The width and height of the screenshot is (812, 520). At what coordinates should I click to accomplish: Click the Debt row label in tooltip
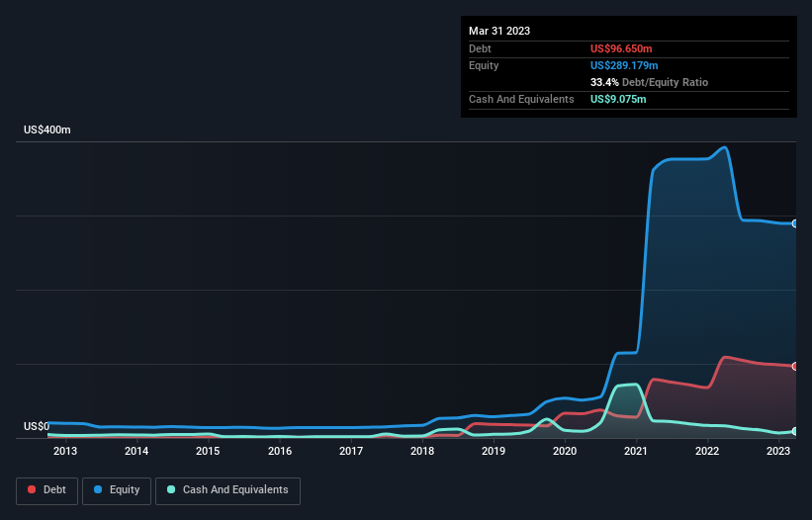[x=480, y=48]
